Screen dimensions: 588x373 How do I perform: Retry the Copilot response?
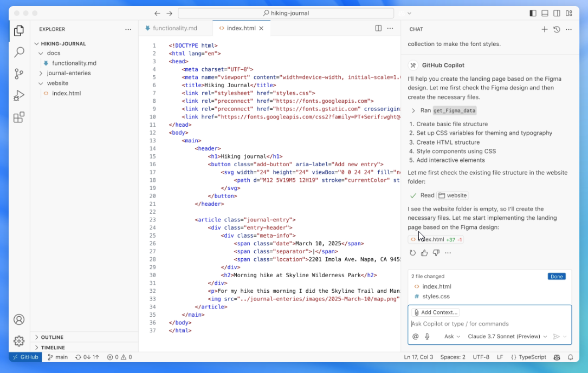(x=412, y=253)
